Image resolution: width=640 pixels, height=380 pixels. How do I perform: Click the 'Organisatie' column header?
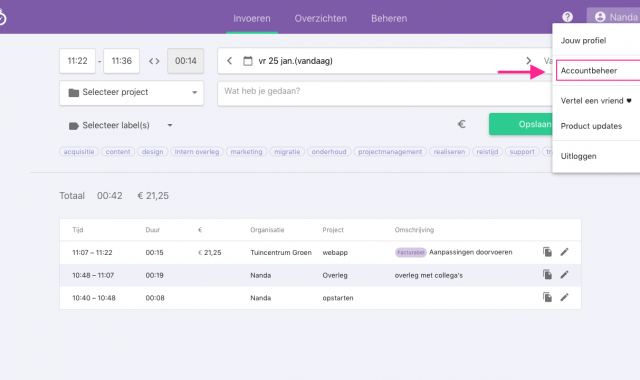point(267,230)
